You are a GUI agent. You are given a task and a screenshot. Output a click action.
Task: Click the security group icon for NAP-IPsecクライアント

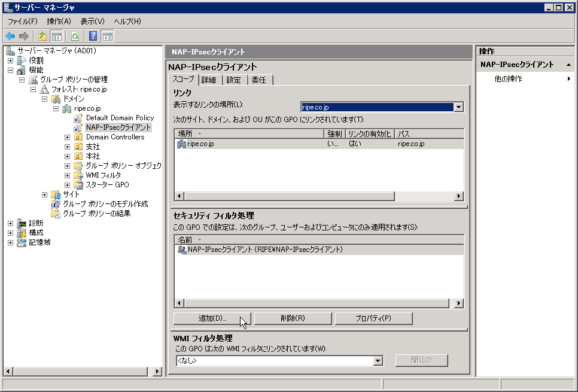pyautogui.click(x=182, y=250)
